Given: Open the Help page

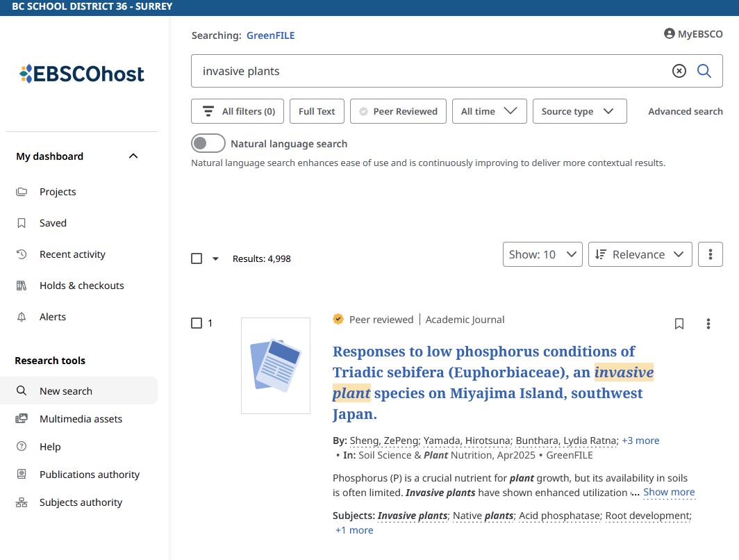Looking at the screenshot, I should pos(50,447).
